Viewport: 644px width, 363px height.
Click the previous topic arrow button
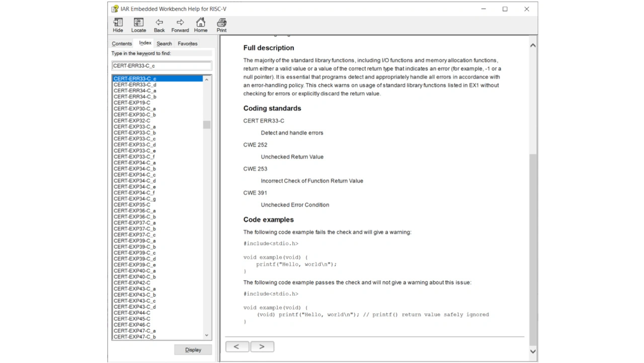[237, 346]
